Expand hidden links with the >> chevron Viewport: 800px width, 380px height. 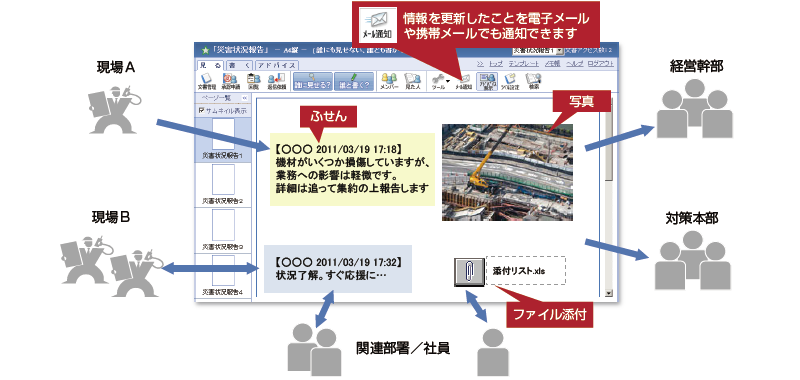click(x=480, y=64)
